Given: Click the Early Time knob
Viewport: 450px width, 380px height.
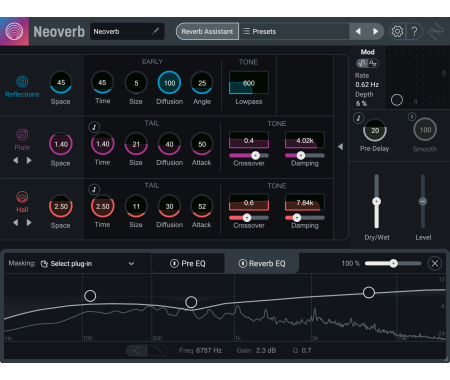Looking at the screenshot, I should (102, 82).
